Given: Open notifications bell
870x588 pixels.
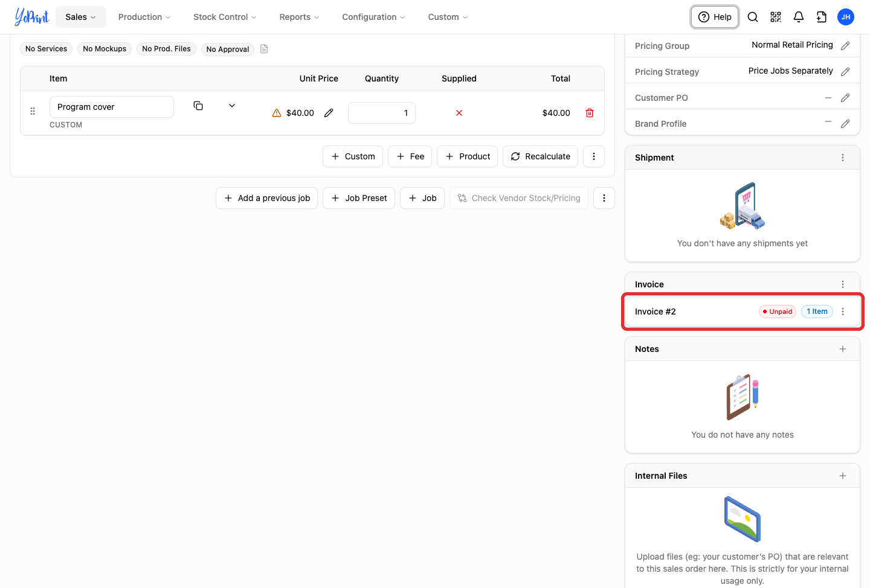Looking at the screenshot, I should (799, 17).
